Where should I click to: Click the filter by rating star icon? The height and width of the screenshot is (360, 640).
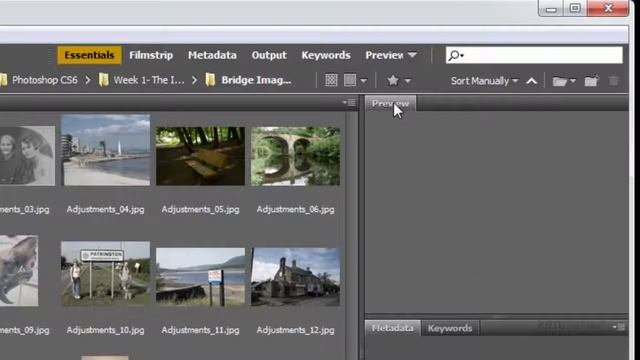pos(393,80)
